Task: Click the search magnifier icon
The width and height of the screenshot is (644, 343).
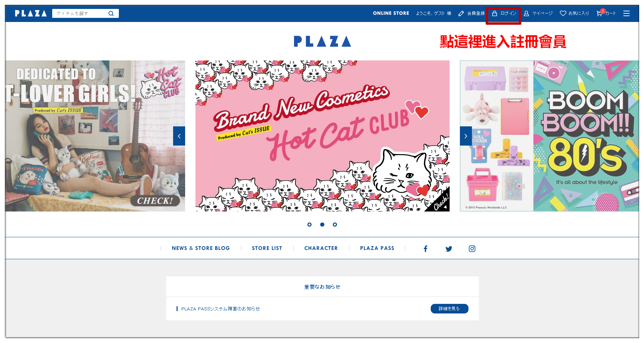Action: pyautogui.click(x=111, y=13)
